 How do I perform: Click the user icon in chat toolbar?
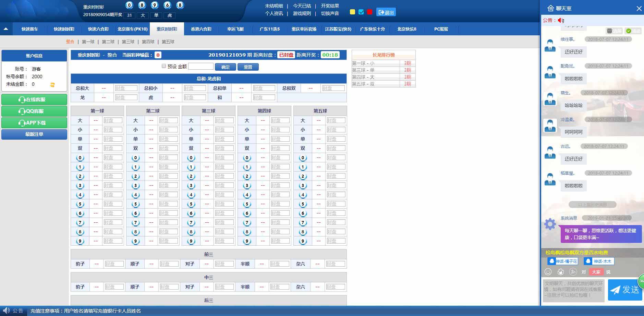click(573, 272)
